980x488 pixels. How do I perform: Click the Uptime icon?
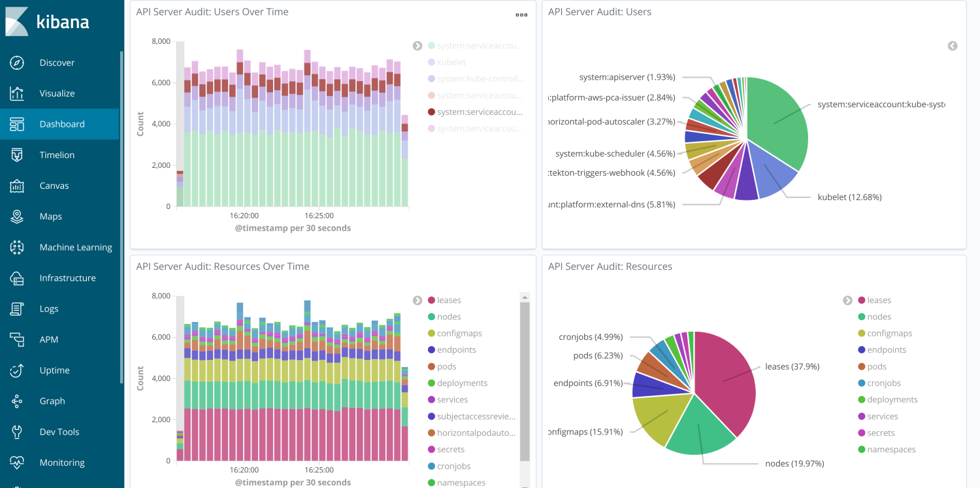tap(17, 370)
